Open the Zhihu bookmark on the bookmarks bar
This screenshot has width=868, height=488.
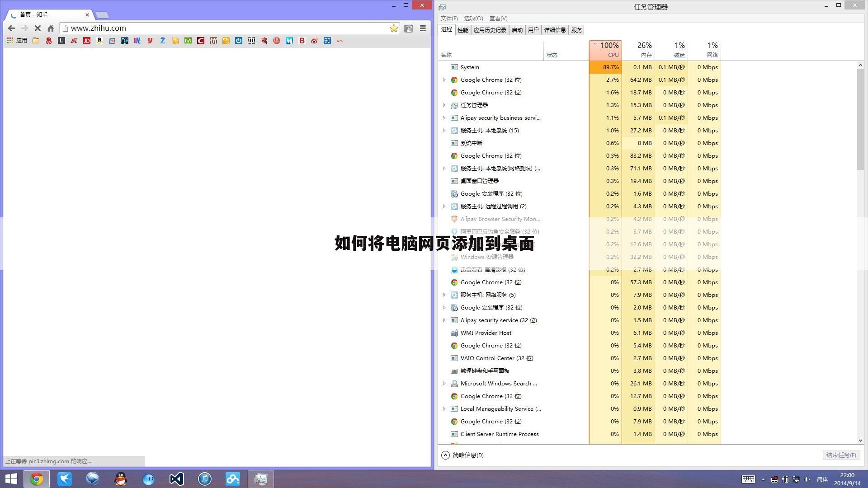(327, 41)
